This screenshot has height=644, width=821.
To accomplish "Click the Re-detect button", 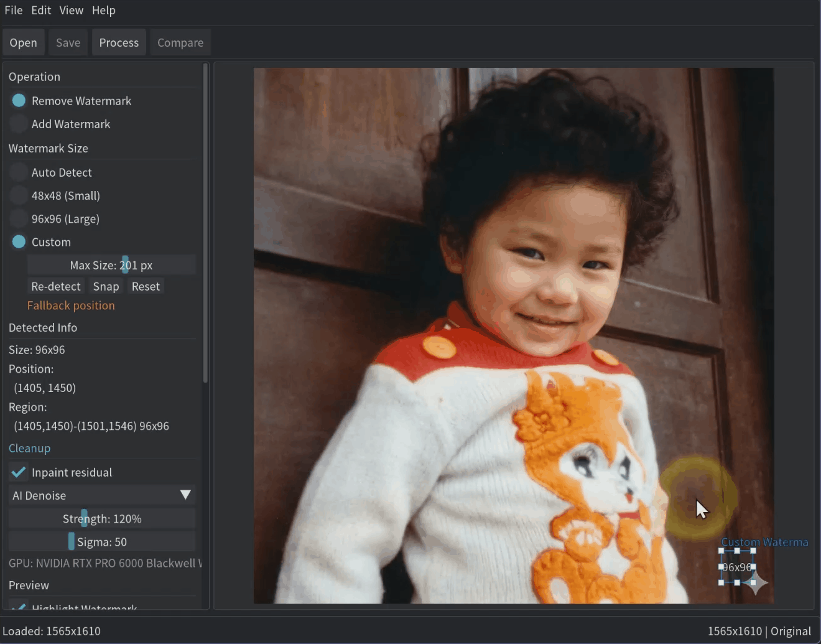I will click(56, 286).
